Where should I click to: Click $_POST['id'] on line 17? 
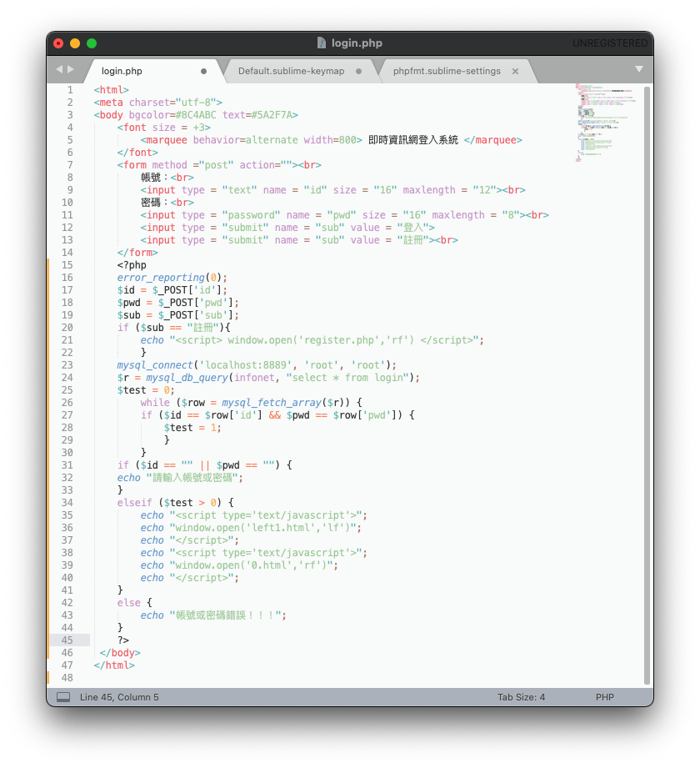pyautogui.click(x=187, y=290)
